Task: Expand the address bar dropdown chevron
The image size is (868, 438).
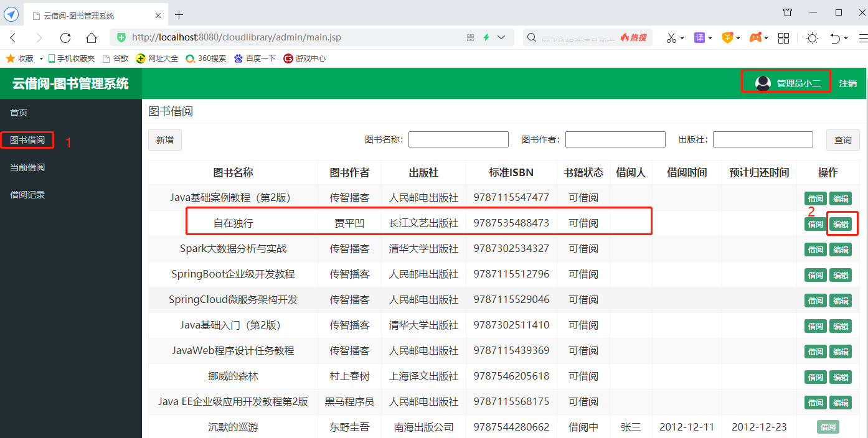Action: 501,37
